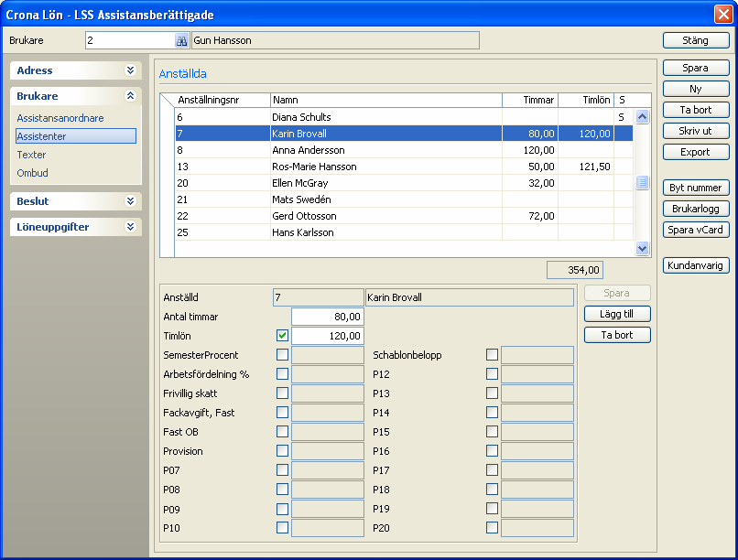Screen dimensions: 738x560
Task: Select the Diana Schults row
Action: (x=404, y=117)
